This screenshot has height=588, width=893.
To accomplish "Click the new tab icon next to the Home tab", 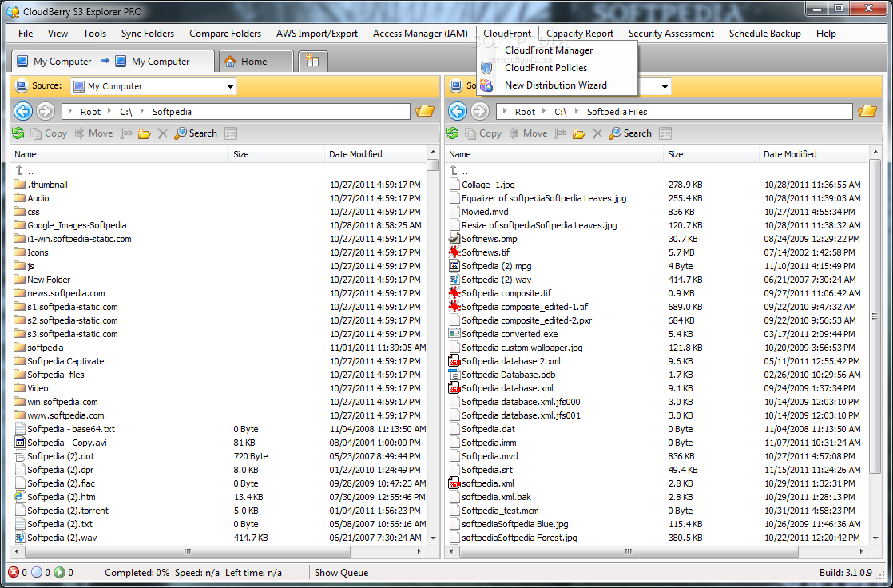I will pos(312,61).
